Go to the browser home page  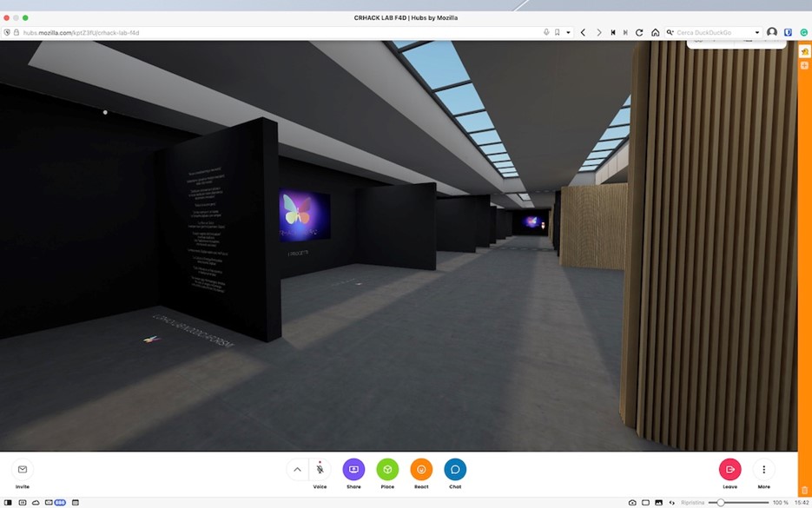(655, 32)
